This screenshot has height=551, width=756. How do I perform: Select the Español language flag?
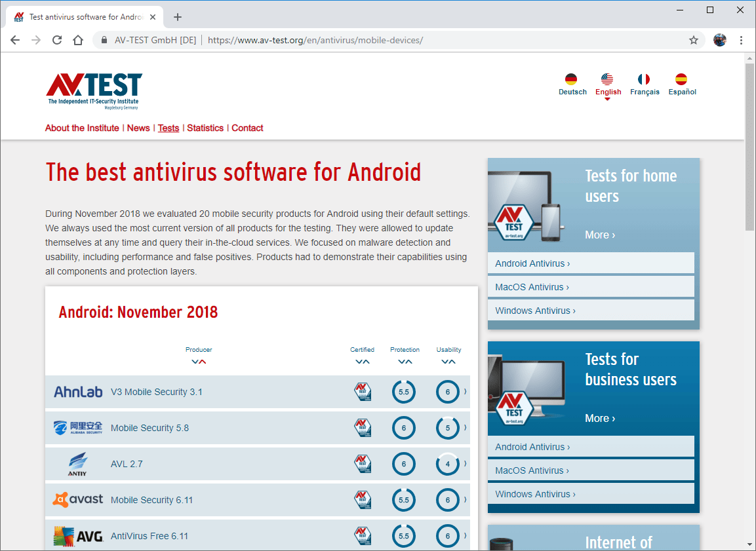click(681, 79)
